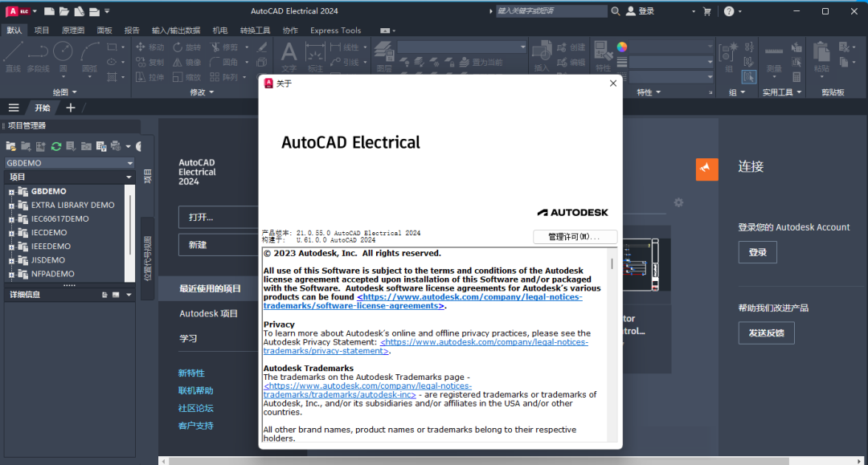
Task: Click the keyword search input field
Action: (x=551, y=11)
